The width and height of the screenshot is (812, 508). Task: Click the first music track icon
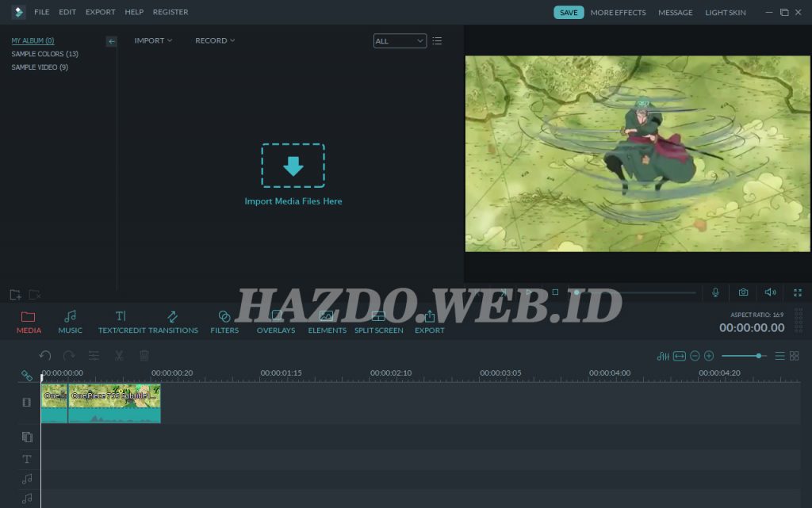point(27,479)
